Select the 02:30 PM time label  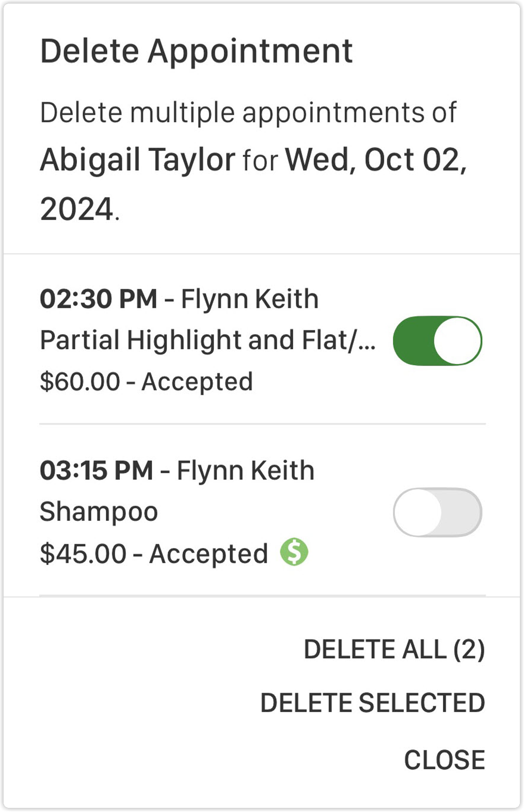point(99,299)
